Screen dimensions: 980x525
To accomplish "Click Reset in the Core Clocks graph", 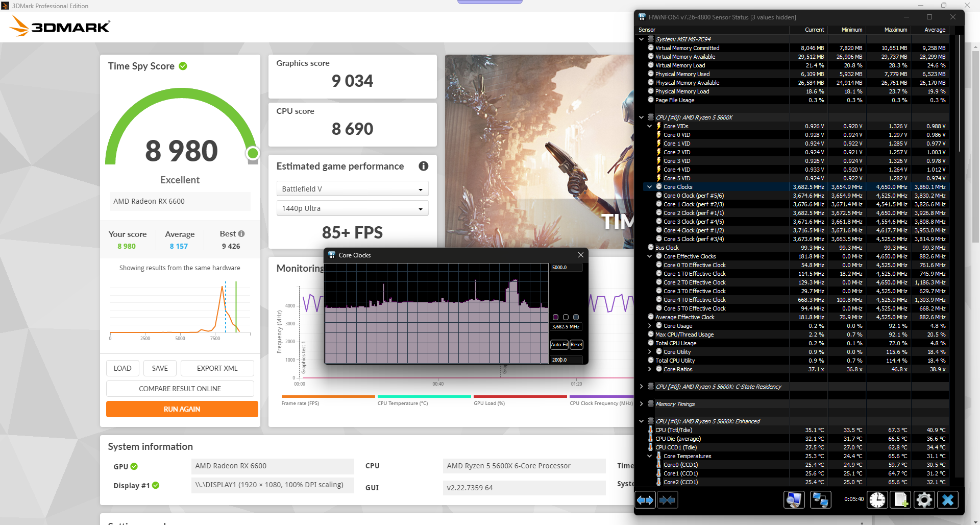I will 576,345.
